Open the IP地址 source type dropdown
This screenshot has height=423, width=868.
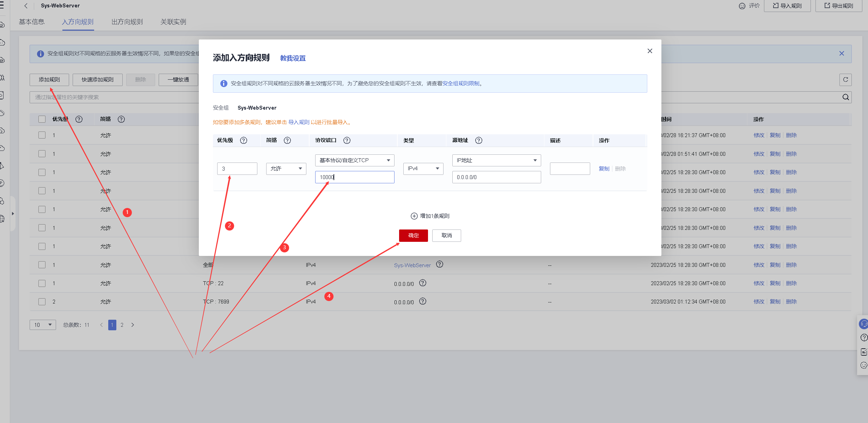pyautogui.click(x=496, y=160)
